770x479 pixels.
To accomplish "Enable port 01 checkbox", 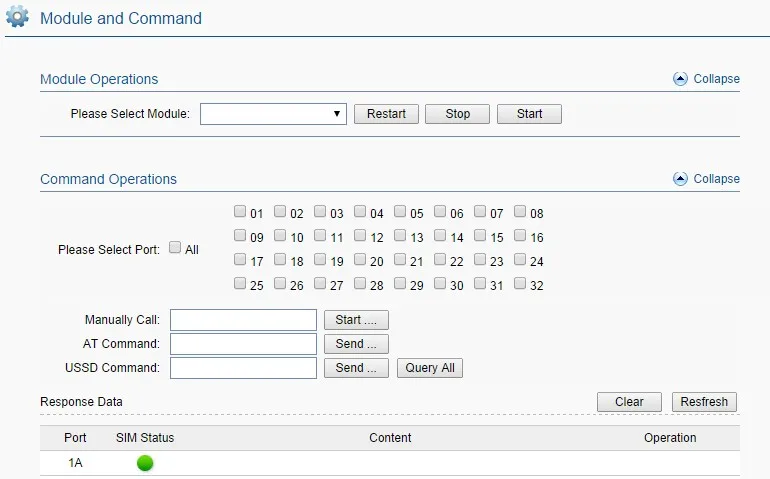I will (240, 212).
